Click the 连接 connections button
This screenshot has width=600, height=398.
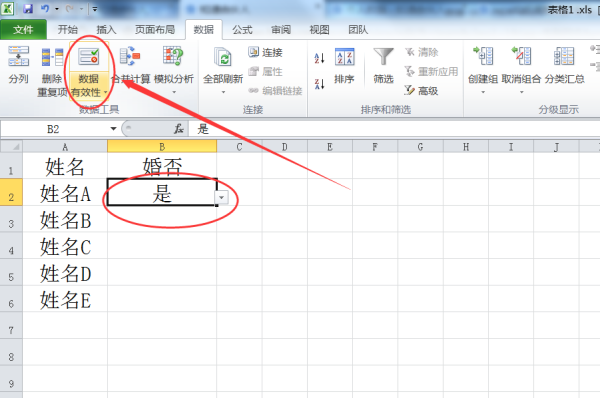265,52
